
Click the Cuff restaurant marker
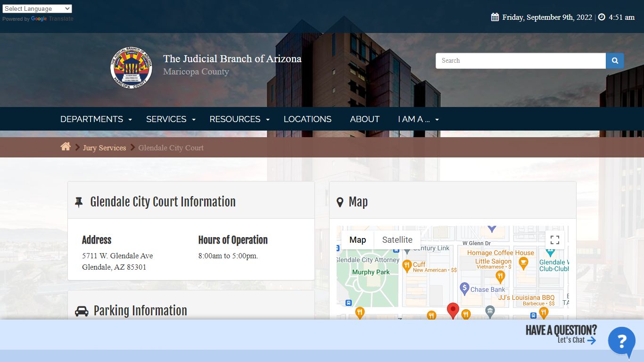pyautogui.click(x=407, y=266)
